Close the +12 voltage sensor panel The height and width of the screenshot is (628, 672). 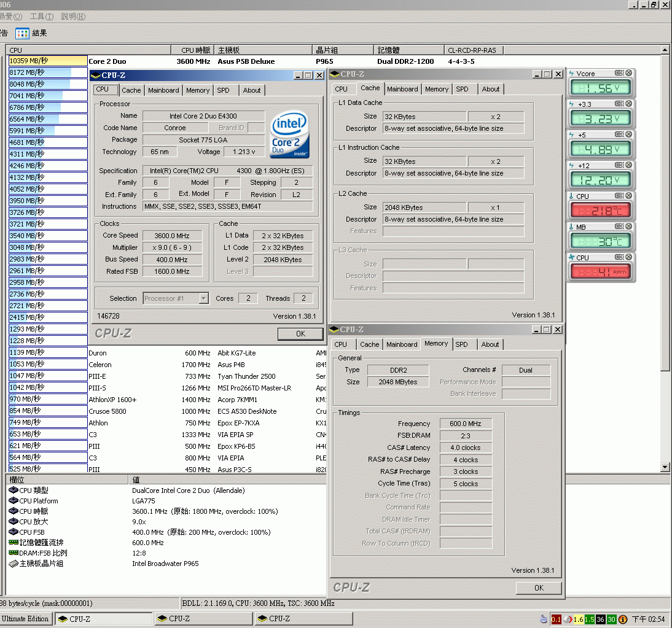point(628,165)
